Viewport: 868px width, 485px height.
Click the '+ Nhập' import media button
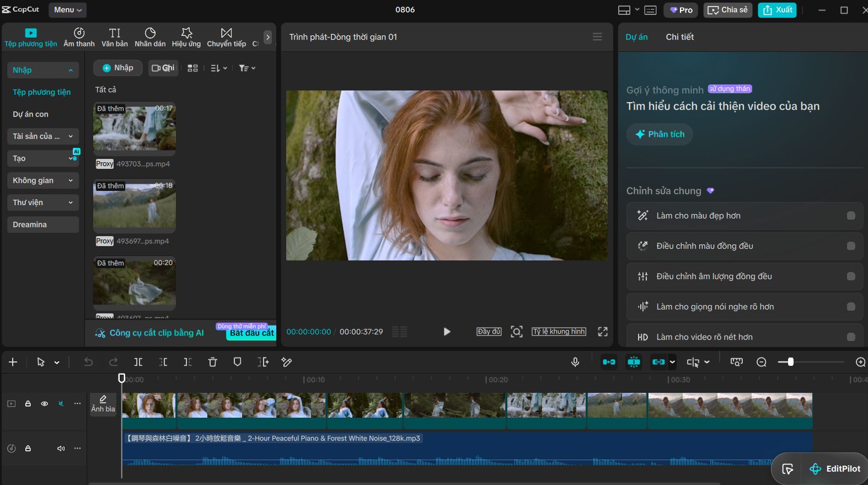pyautogui.click(x=118, y=68)
